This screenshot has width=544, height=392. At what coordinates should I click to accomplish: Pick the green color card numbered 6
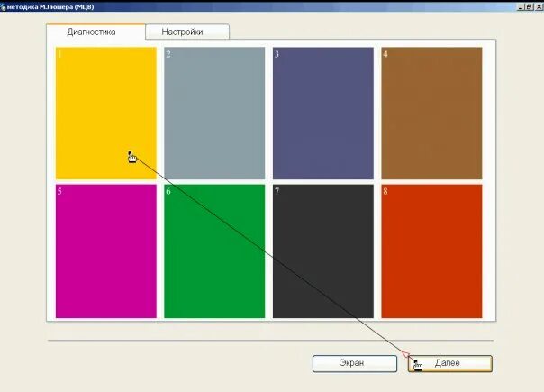[x=214, y=251]
